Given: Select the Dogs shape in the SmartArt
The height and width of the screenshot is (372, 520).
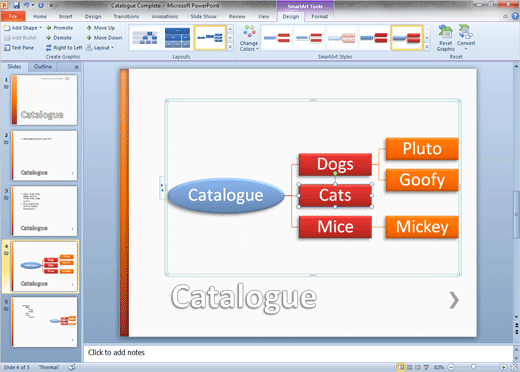Looking at the screenshot, I should pyautogui.click(x=335, y=164).
